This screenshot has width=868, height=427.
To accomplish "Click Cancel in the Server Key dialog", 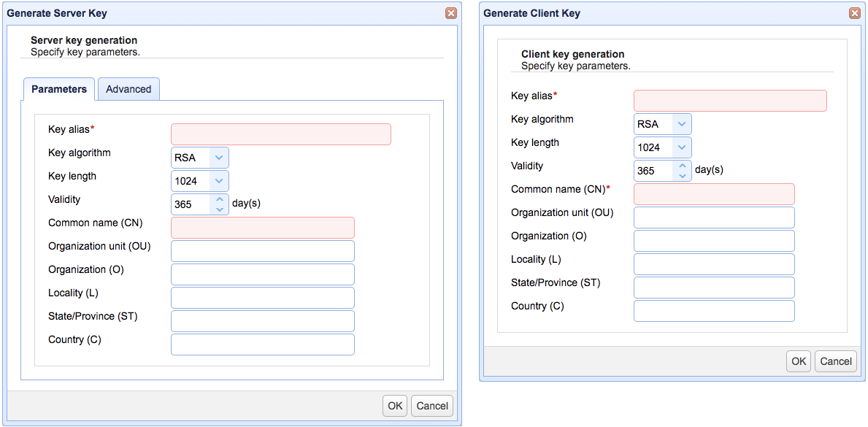I will (431, 405).
